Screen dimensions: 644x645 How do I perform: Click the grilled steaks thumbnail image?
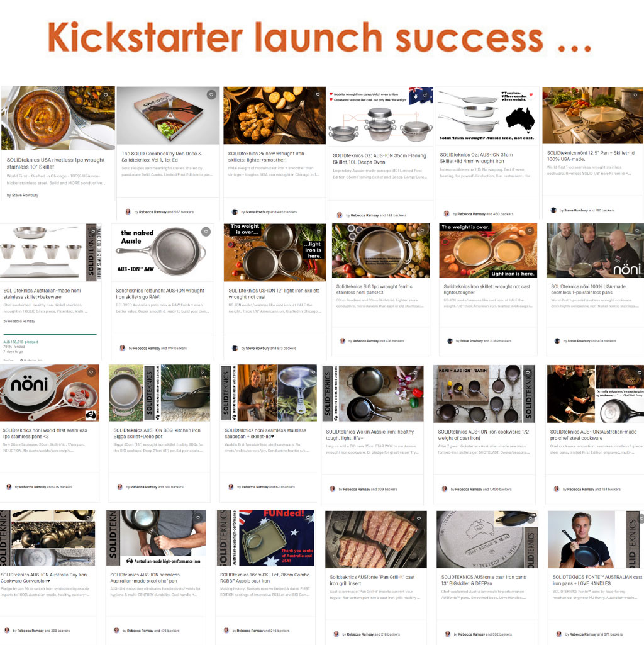click(376, 540)
